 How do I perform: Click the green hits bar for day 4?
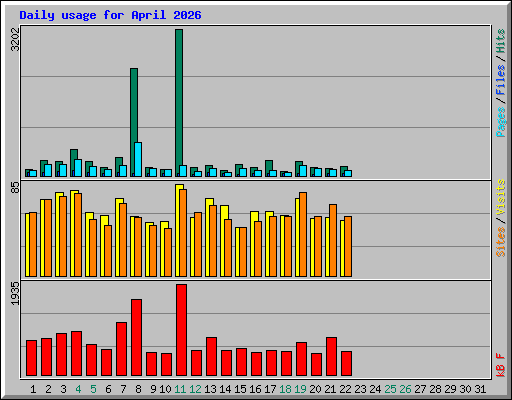click(74, 163)
